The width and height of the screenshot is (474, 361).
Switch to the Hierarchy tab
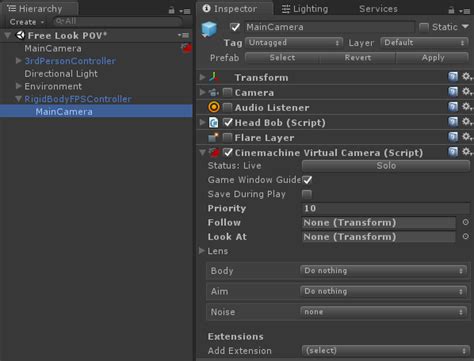click(x=39, y=9)
